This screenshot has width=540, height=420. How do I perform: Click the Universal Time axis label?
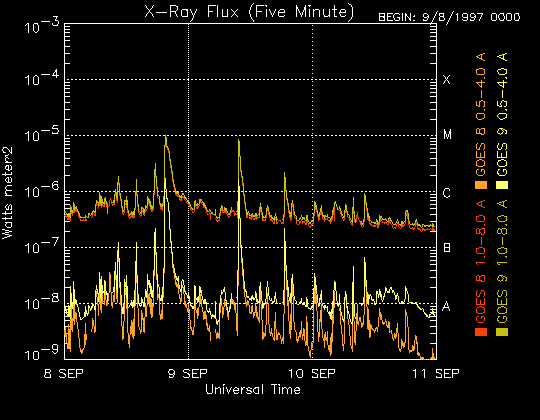[x=253, y=390]
